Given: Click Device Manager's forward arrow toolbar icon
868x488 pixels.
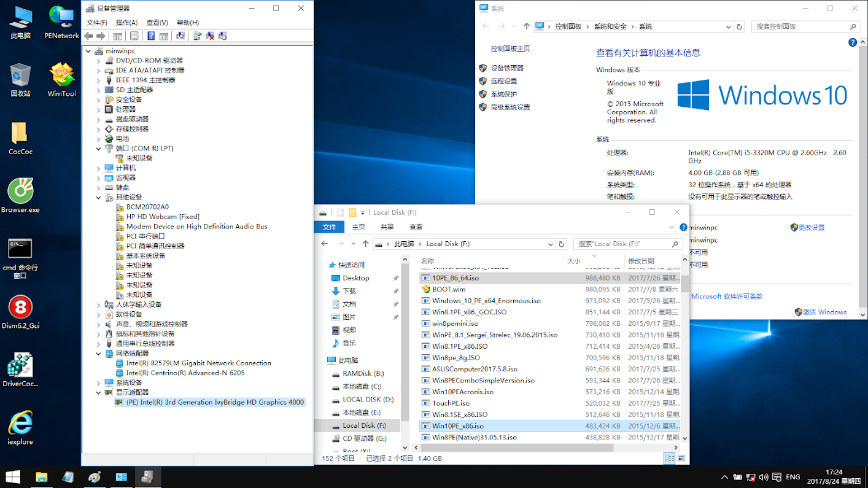Looking at the screenshot, I should click(101, 36).
